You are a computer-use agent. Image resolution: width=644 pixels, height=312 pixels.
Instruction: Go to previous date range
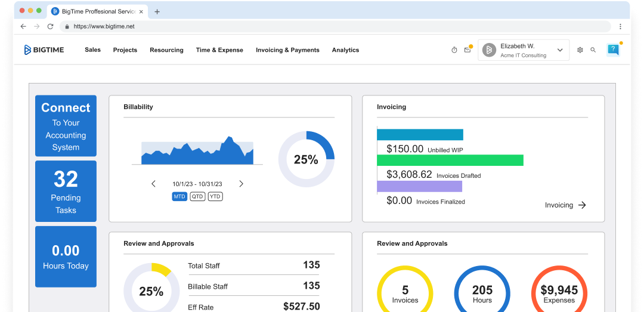coord(153,184)
